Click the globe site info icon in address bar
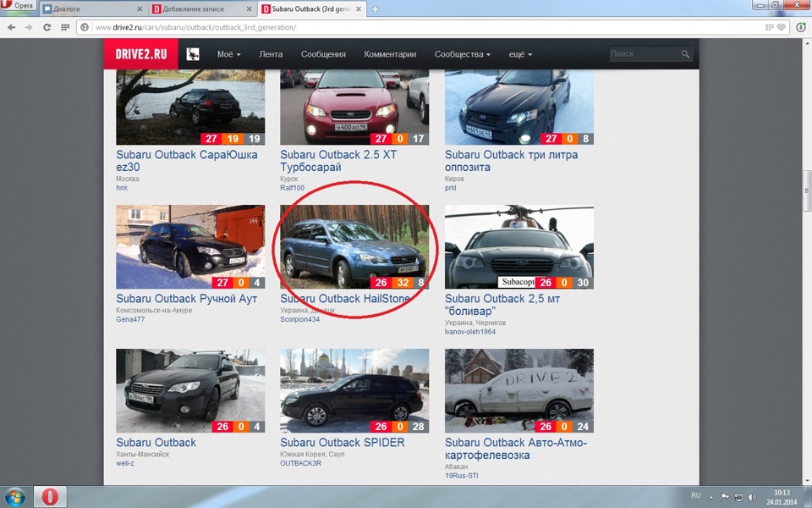 click(x=85, y=27)
